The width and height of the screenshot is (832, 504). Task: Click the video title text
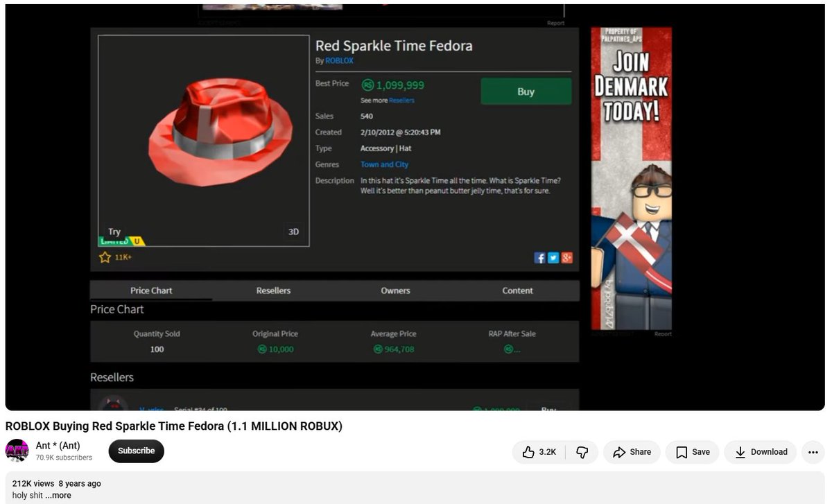[x=174, y=426]
